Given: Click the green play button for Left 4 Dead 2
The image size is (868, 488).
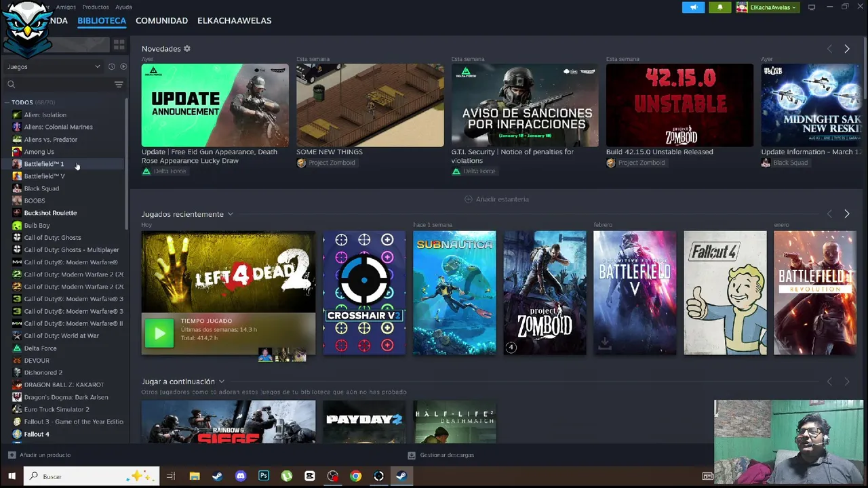Looking at the screenshot, I should coord(159,333).
